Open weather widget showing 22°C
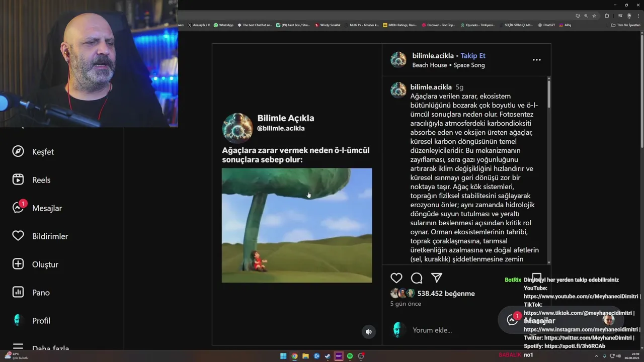 (17, 355)
